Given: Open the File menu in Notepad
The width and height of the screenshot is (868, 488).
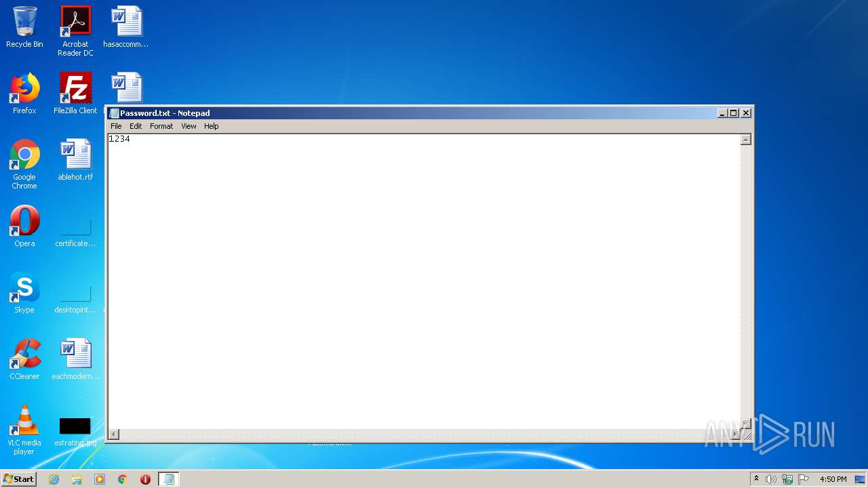Looking at the screenshot, I should [116, 126].
